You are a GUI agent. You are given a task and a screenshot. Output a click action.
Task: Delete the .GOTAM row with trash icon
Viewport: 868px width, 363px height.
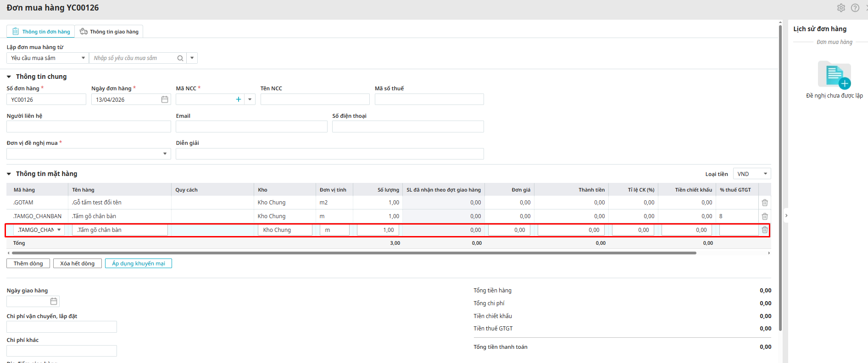[765, 203]
